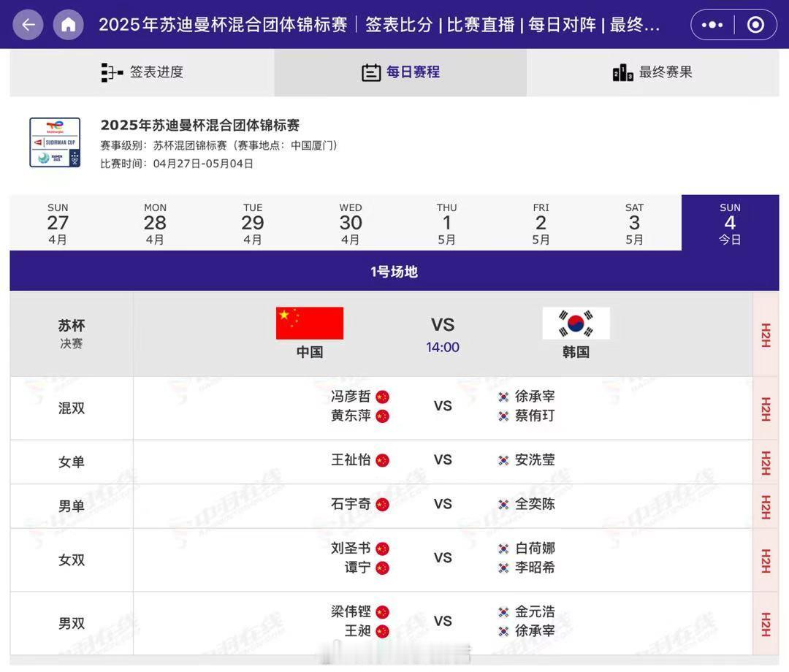Open H2H for the 女双 match
The image size is (789, 672).
tap(766, 560)
